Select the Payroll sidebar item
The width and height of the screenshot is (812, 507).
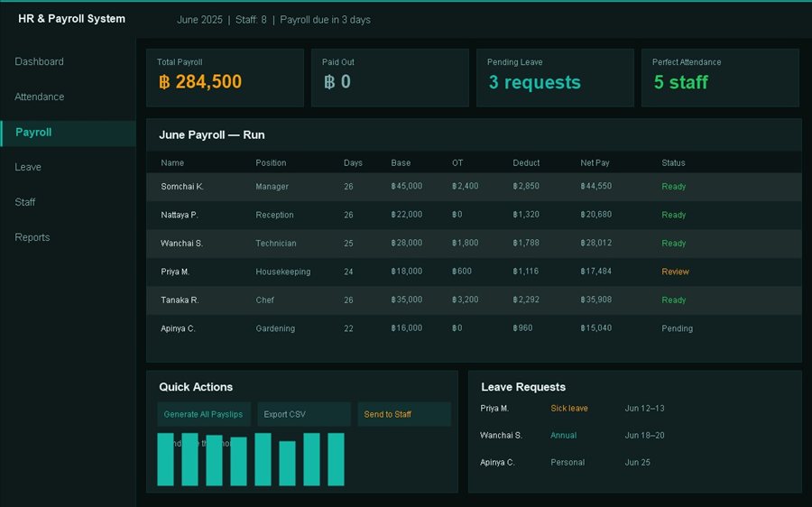[68, 133]
